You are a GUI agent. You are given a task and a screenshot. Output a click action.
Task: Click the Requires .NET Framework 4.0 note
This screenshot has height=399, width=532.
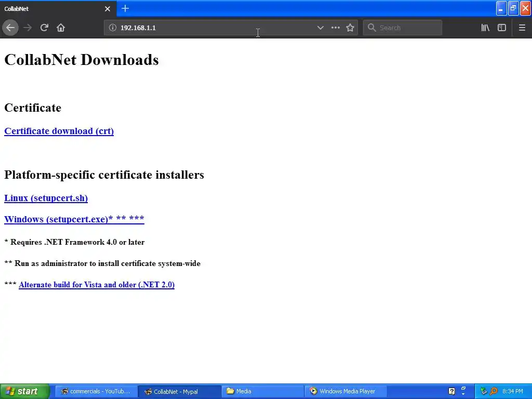[74, 242]
